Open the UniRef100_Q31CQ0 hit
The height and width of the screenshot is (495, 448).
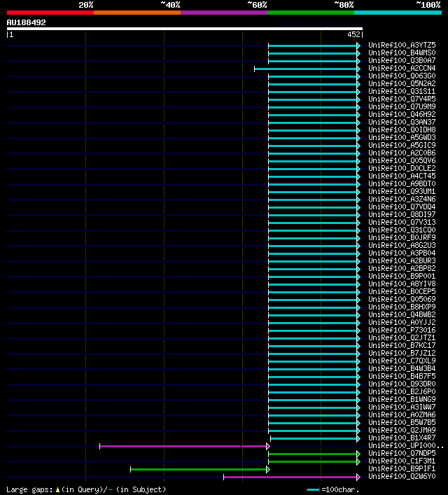402,230
